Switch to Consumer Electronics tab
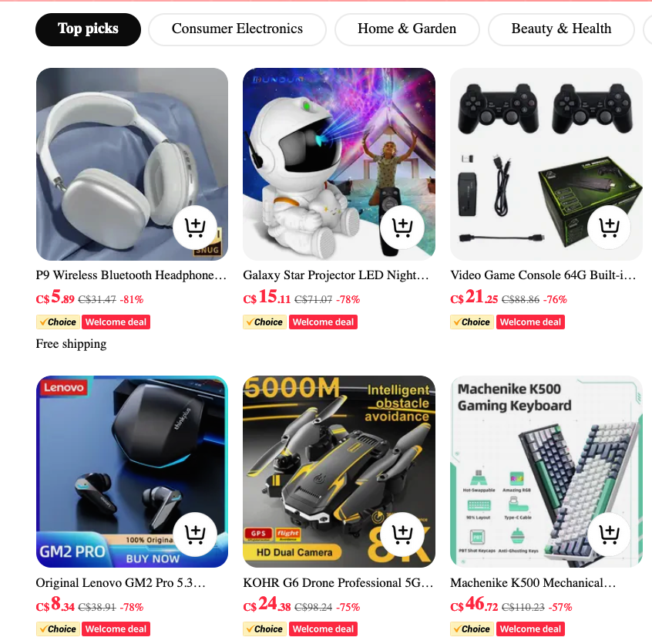652x644 pixels. tap(237, 29)
